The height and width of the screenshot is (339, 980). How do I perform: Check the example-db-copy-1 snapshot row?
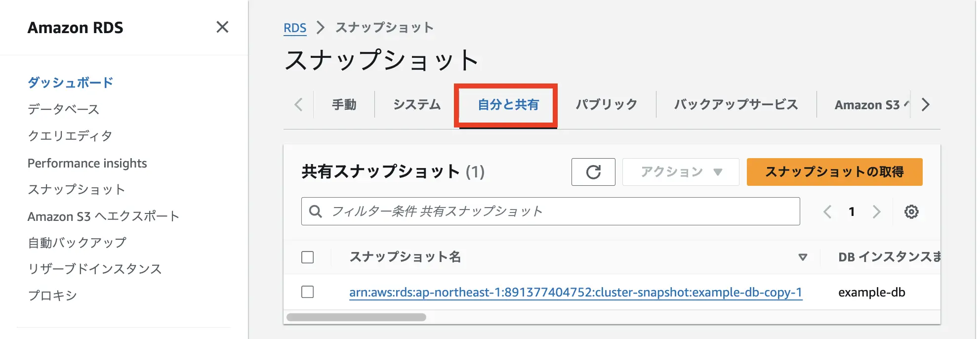[x=307, y=292]
